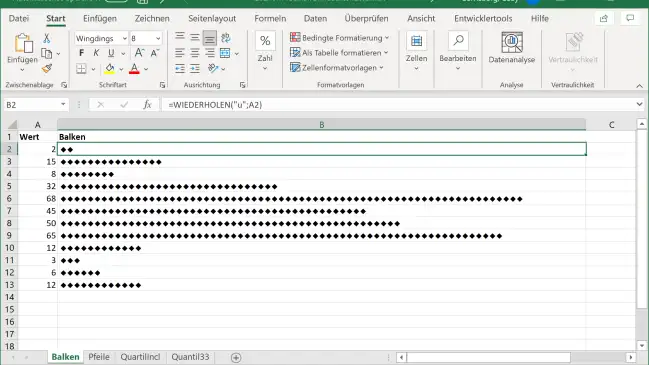
Task: Open Wingdings font name dropdown
Action: [x=125, y=38]
